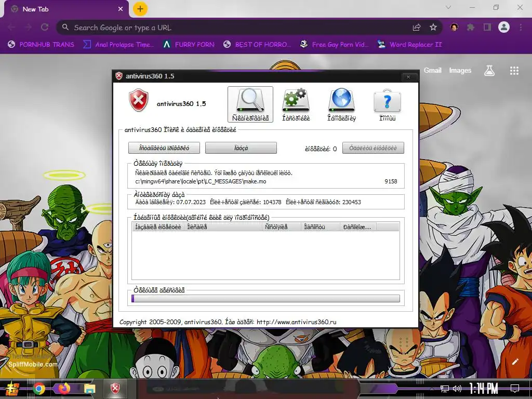Open the Word Replacer II bookmark

coord(409,45)
